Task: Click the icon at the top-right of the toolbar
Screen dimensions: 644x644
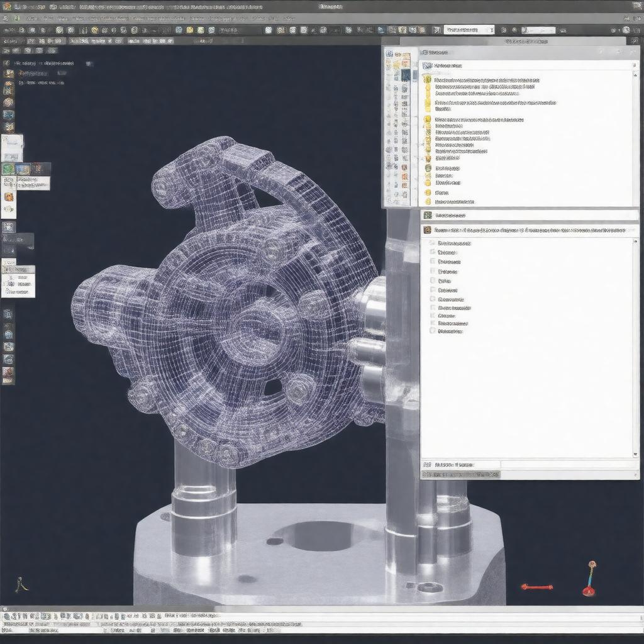Action: point(626,30)
